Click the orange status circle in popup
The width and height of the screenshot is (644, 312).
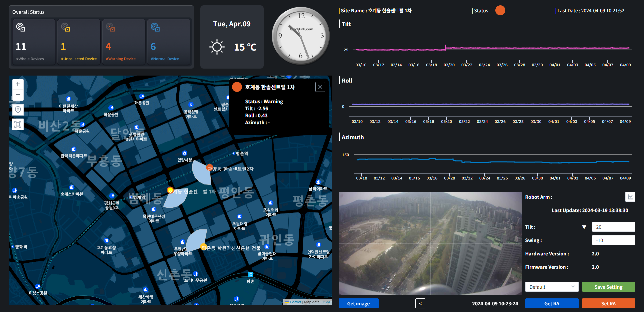pos(237,87)
